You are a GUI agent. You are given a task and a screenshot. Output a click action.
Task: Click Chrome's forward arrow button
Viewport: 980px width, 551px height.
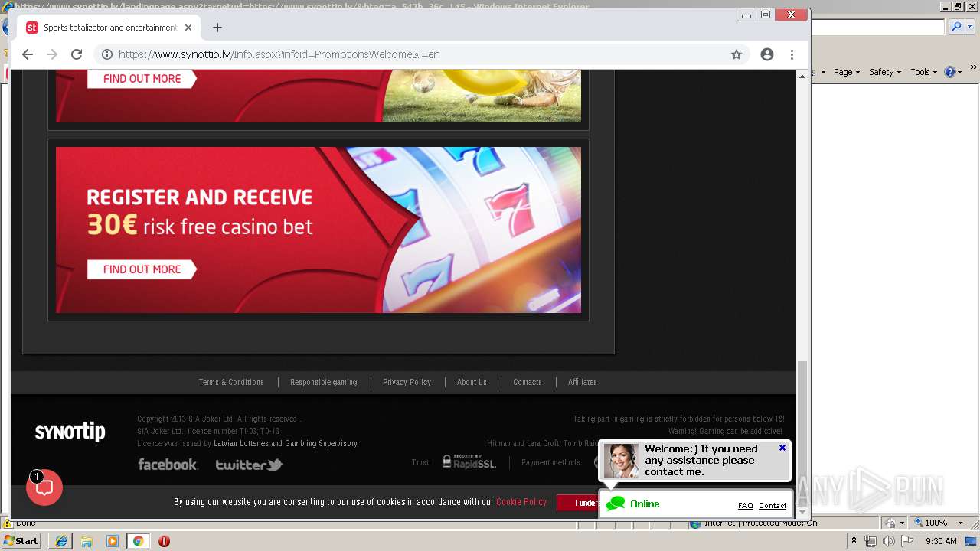[52, 54]
